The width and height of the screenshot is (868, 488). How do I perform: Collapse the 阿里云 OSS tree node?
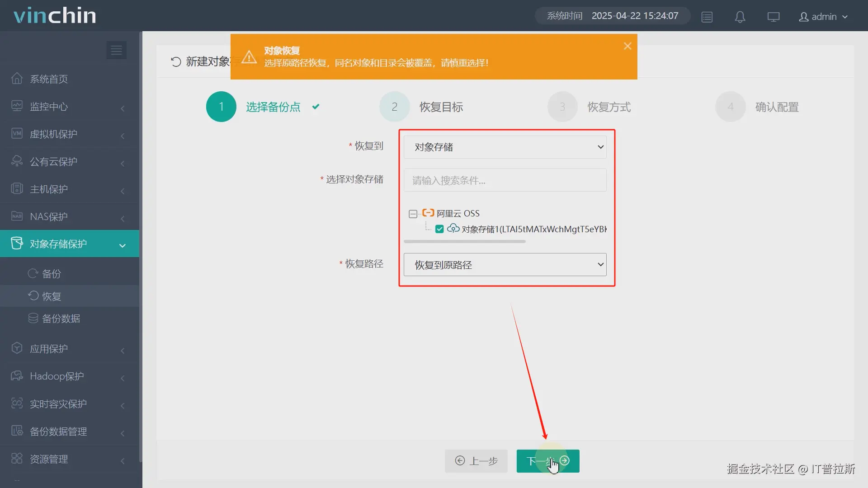pos(413,214)
